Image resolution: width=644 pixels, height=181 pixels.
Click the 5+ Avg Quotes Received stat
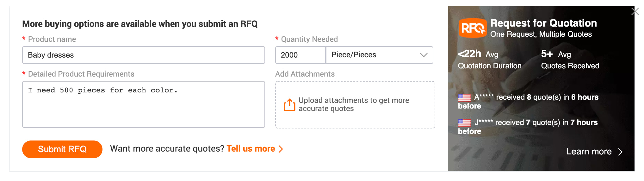click(570, 59)
